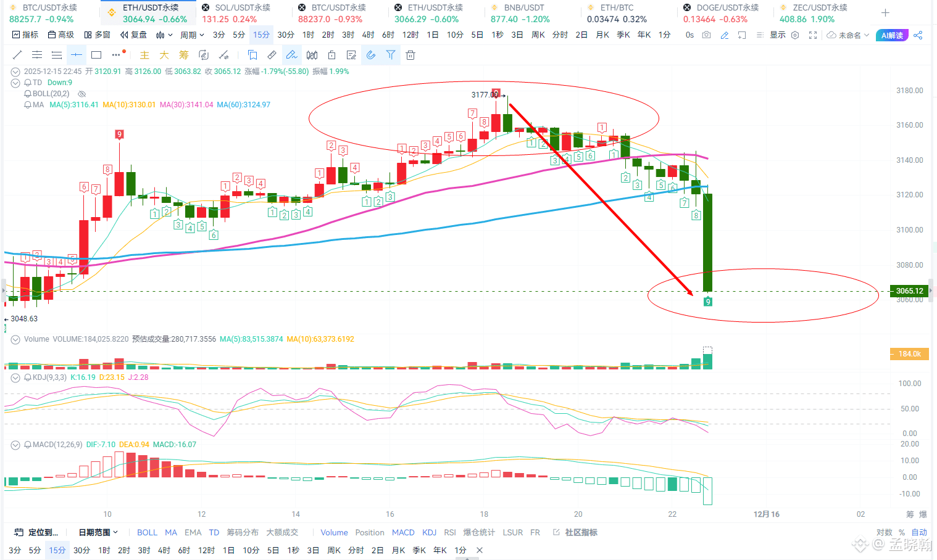Click the candlestick pattern tool icon

[x=312, y=55]
